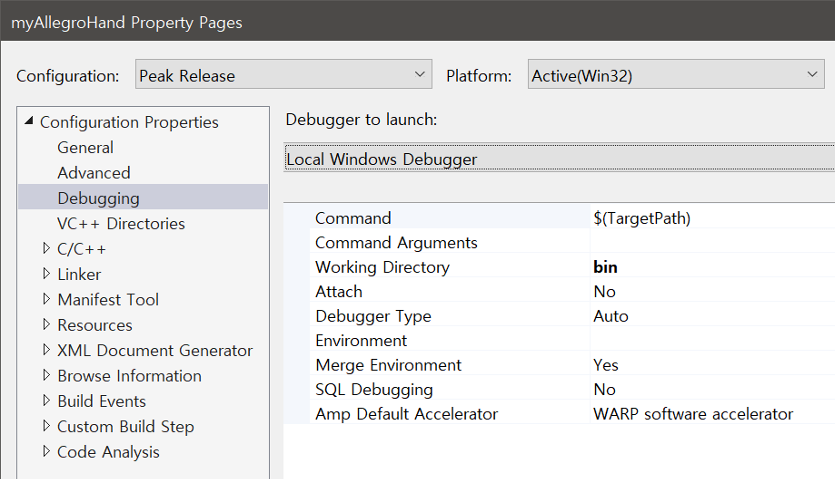Select the Advanced property page
This screenshot has width=836, height=480.
94,173
